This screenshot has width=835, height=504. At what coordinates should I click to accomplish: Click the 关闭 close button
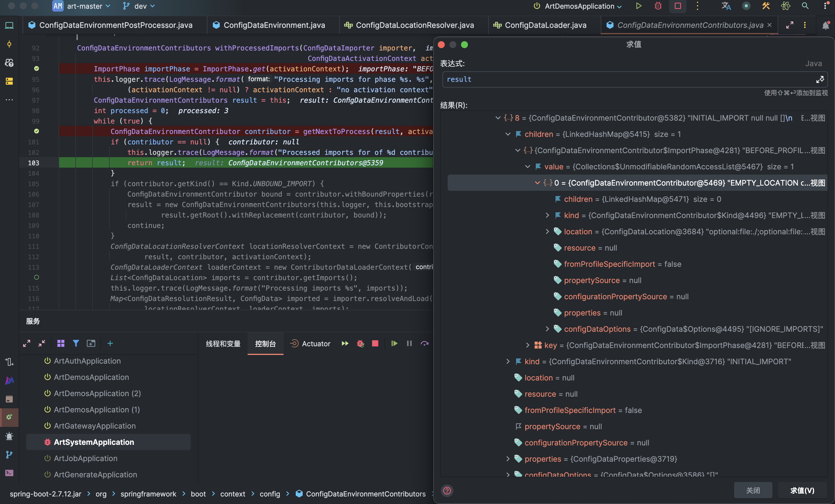[753, 490]
